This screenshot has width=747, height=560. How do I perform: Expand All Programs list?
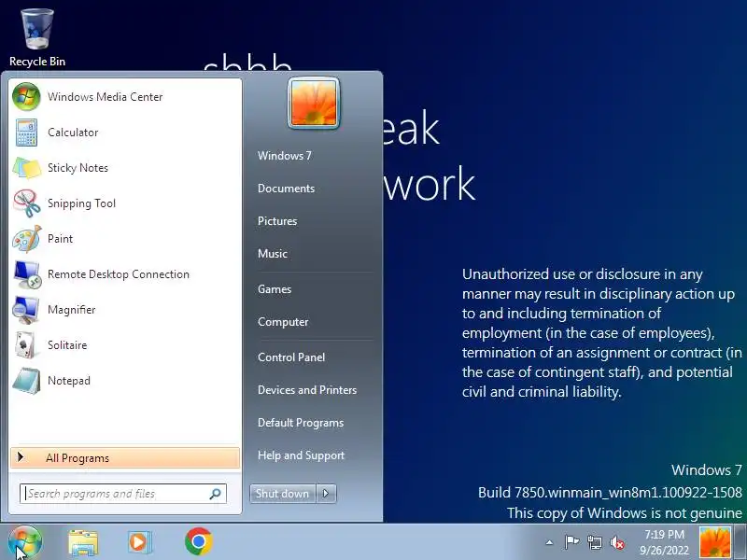[x=125, y=458]
